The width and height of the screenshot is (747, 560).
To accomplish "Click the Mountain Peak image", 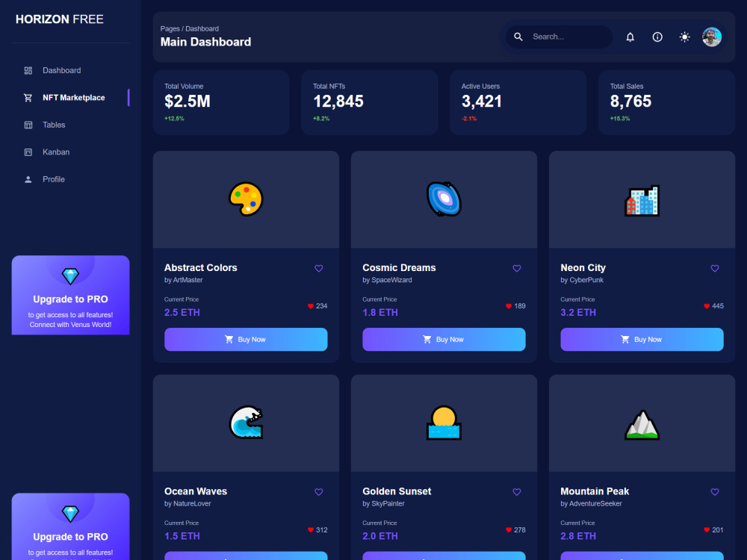I will tap(642, 424).
